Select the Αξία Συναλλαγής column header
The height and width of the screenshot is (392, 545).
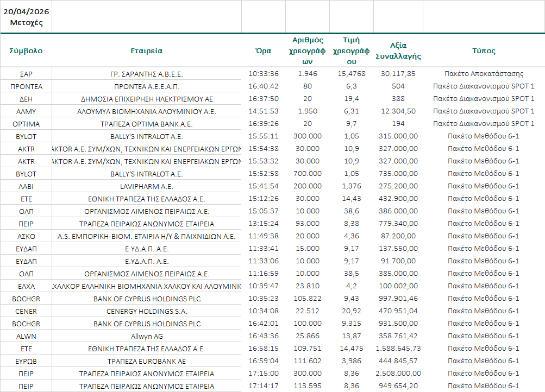(x=398, y=51)
